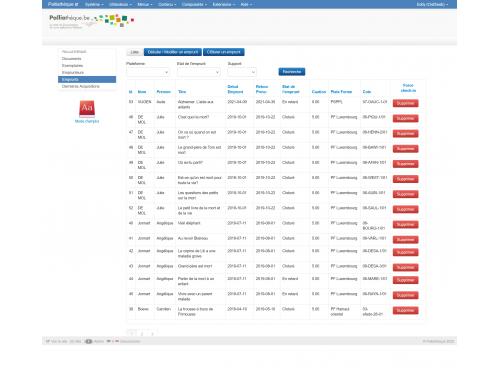Image resolution: width=500 pixels, height=370 pixels.
Task: Click Supprimer for row id 50
Action: 405,179
